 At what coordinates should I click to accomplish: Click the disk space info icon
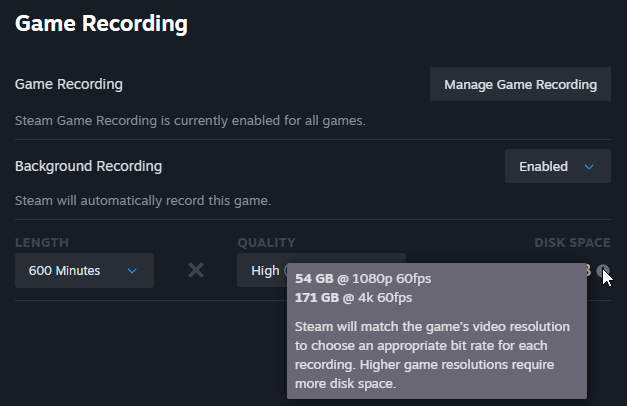coord(603,270)
